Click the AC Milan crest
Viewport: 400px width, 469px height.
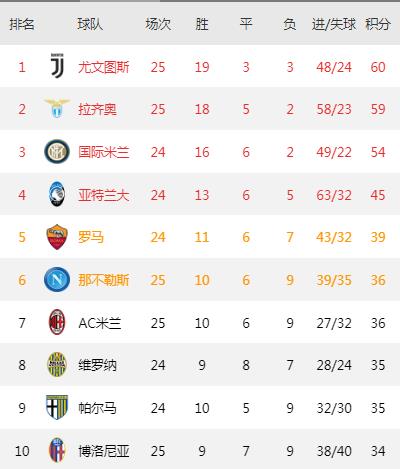57,322
